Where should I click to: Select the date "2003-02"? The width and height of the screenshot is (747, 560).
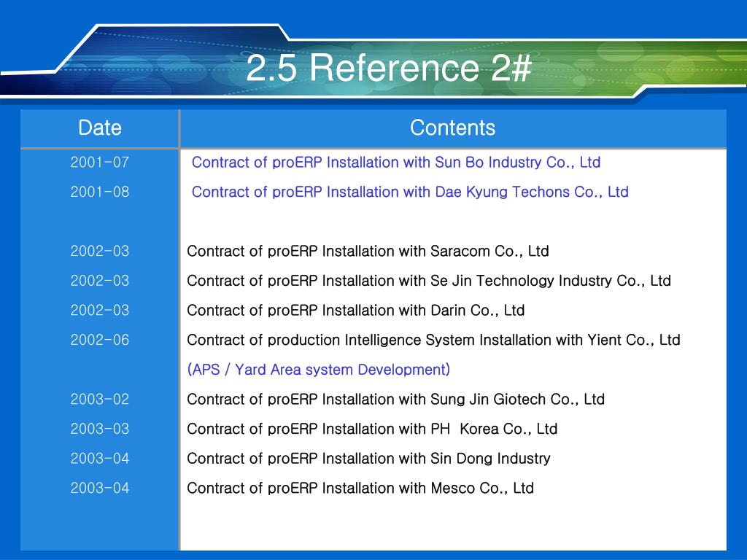click(99, 399)
